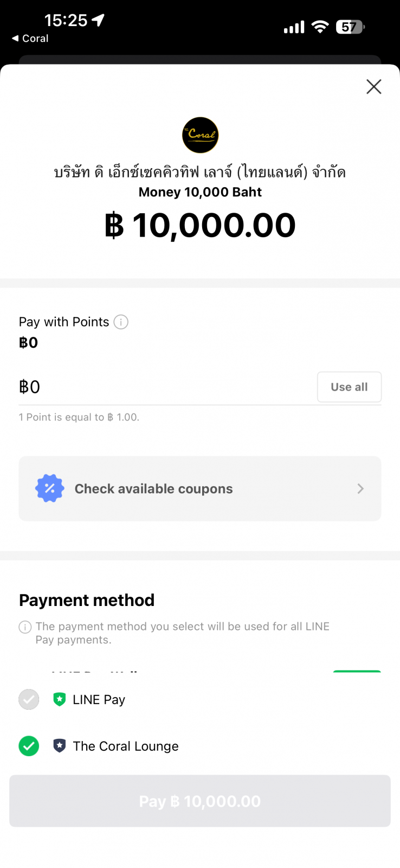Tap the location arrow beside the clock
The height and width of the screenshot is (868, 400).
click(98, 20)
